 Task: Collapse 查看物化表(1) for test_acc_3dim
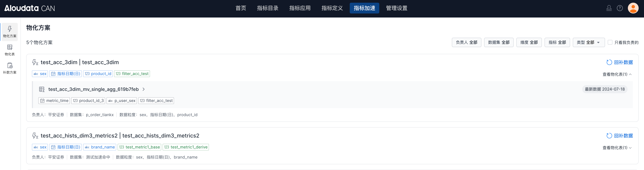click(x=617, y=74)
